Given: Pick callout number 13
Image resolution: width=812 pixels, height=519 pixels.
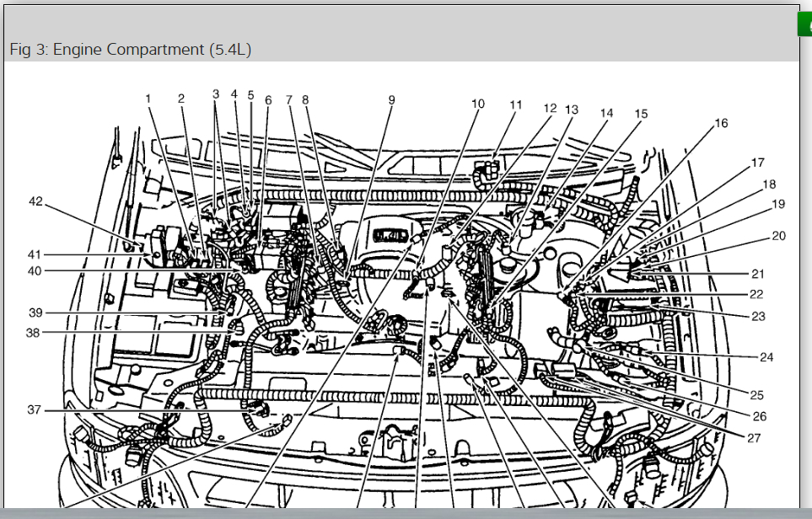Looking at the screenshot, I should (x=571, y=110).
